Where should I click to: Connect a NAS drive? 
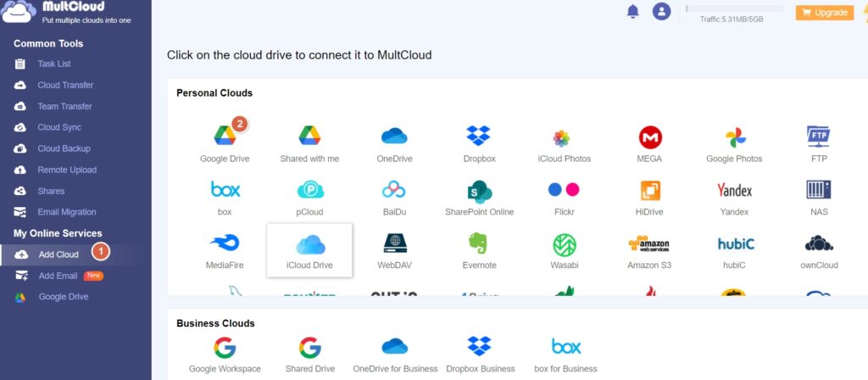tap(818, 197)
